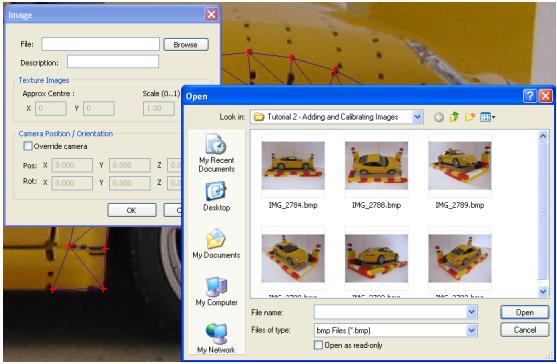Enable the Override camera checkbox
Image resolution: width=557 pixels, height=364 pixels.
[28, 146]
